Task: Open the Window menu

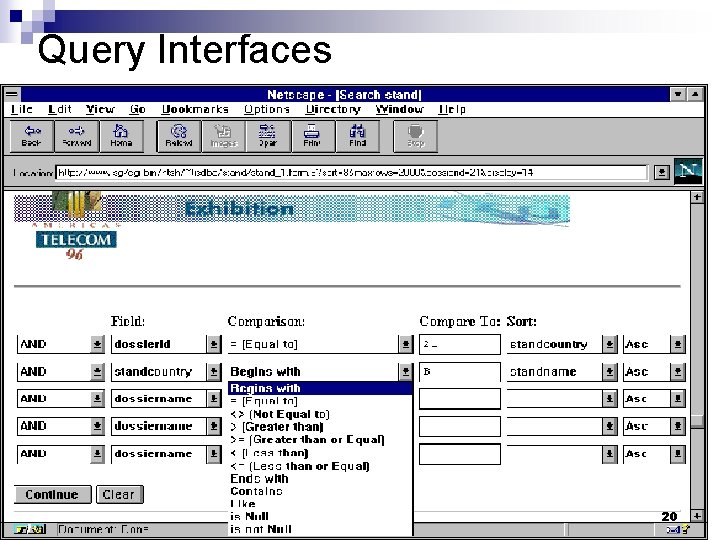Action: (x=399, y=109)
